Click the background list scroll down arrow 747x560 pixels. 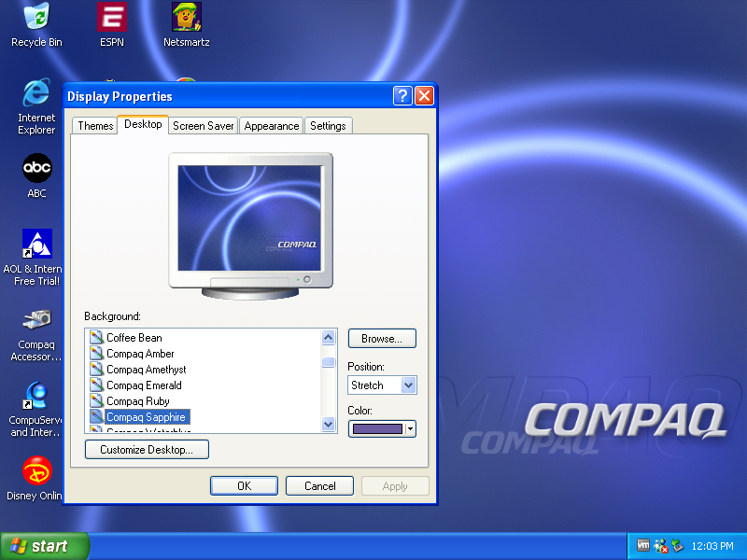point(329,424)
